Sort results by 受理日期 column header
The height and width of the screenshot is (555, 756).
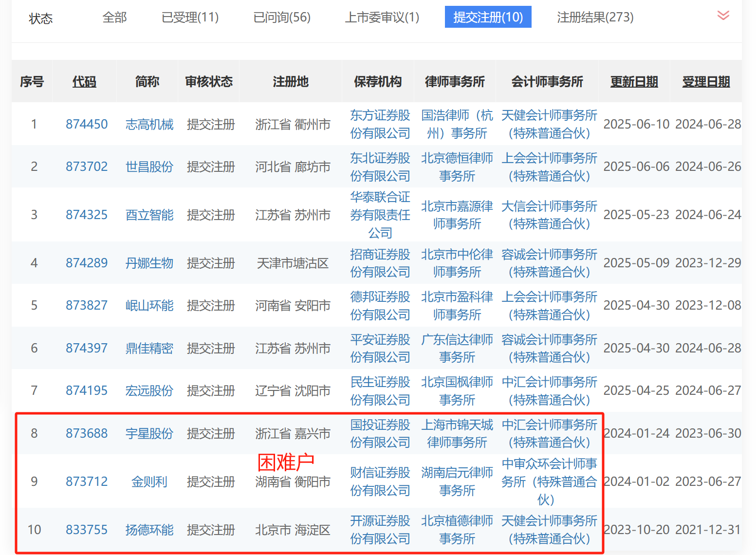pos(706,81)
